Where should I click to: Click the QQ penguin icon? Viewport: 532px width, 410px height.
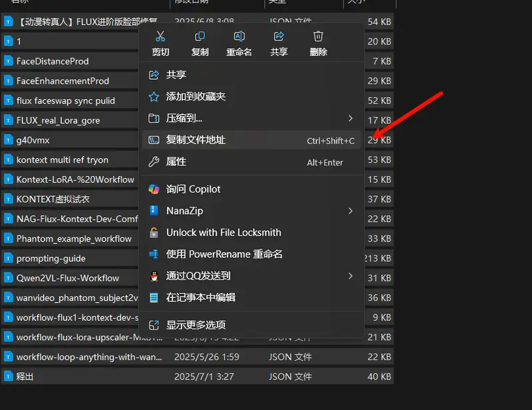(x=154, y=276)
